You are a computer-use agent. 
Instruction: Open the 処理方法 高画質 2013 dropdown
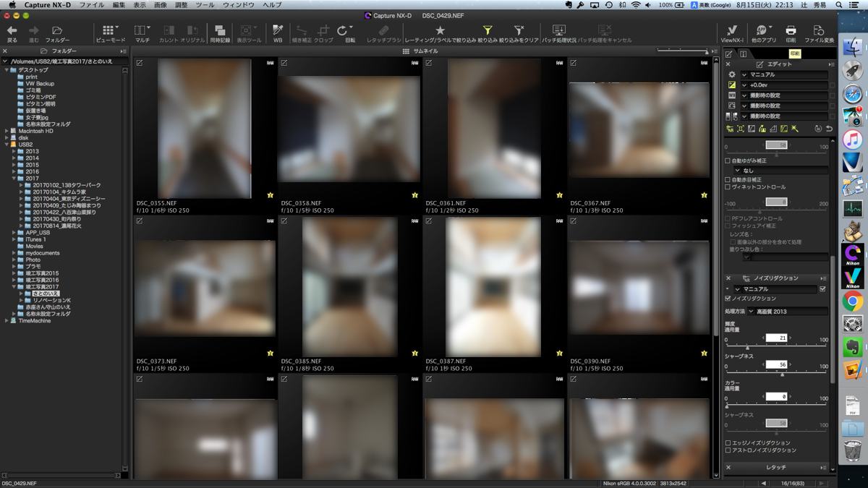[x=788, y=312]
